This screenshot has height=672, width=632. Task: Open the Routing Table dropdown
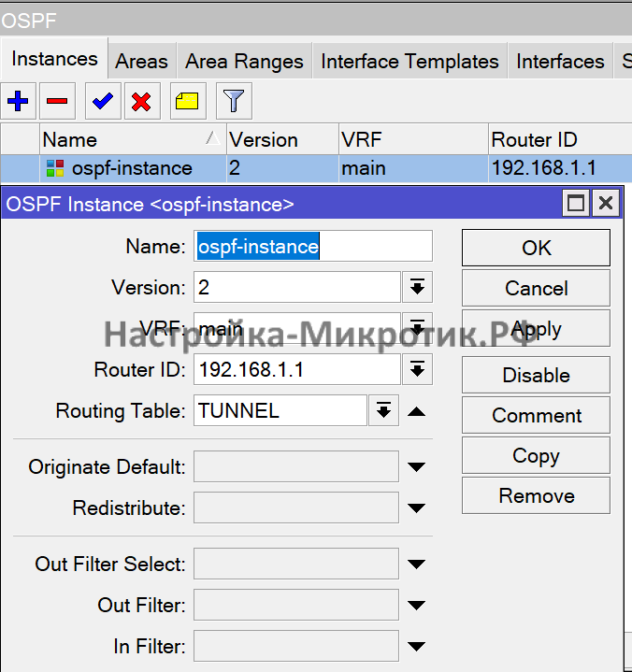383,411
